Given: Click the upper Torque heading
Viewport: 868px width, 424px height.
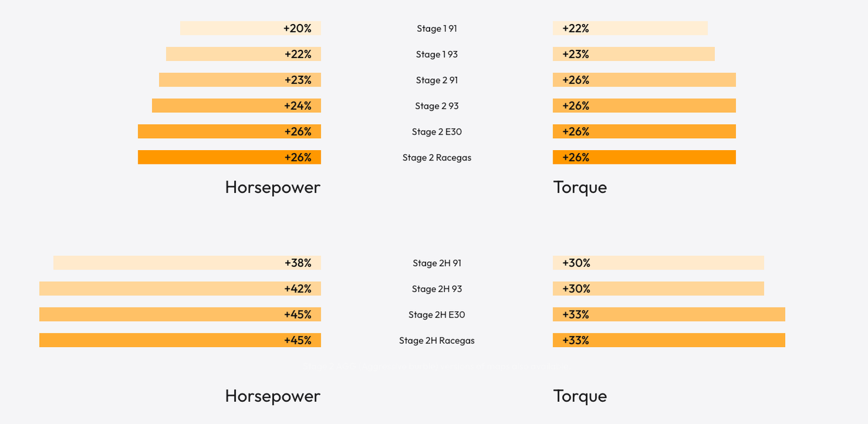Looking at the screenshot, I should point(580,187).
